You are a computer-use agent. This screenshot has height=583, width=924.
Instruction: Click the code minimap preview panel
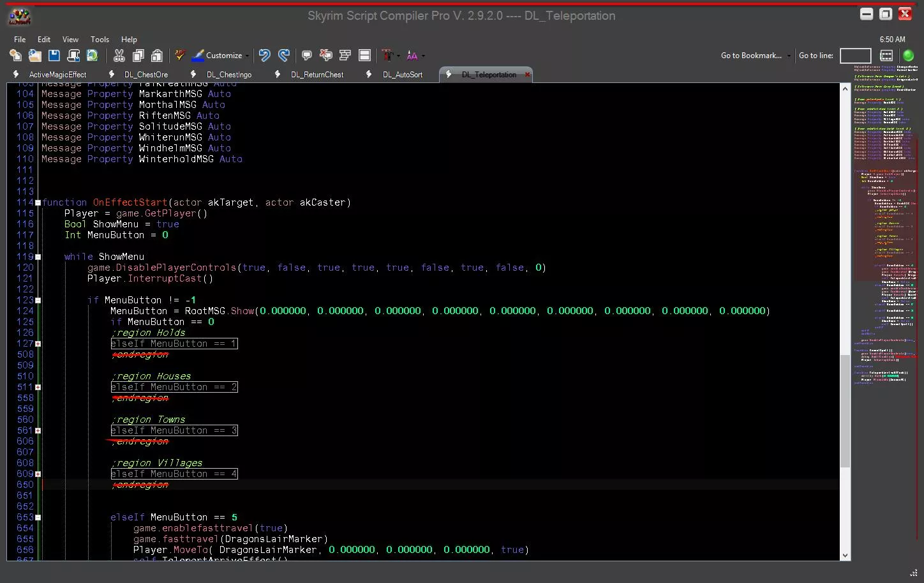886,223
